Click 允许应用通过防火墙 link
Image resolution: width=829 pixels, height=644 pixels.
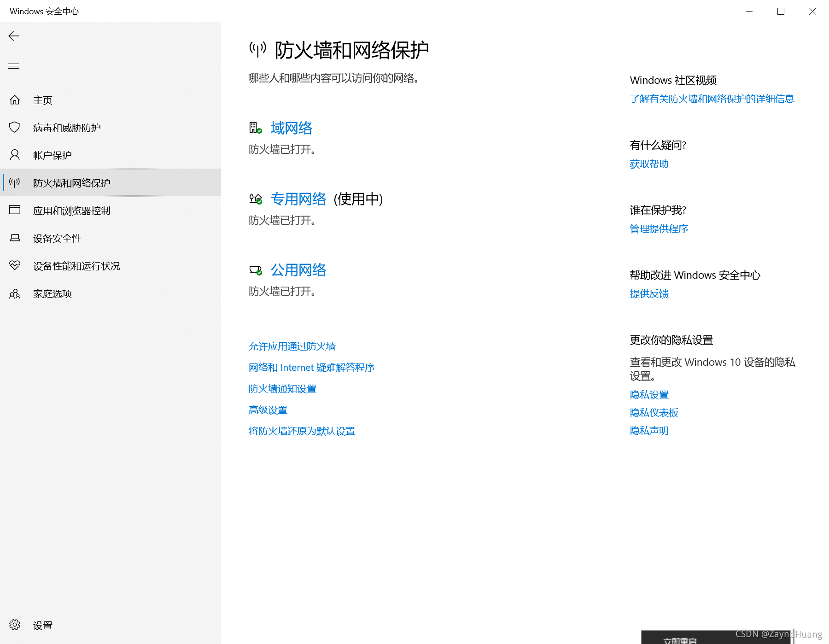pos(292,346)
